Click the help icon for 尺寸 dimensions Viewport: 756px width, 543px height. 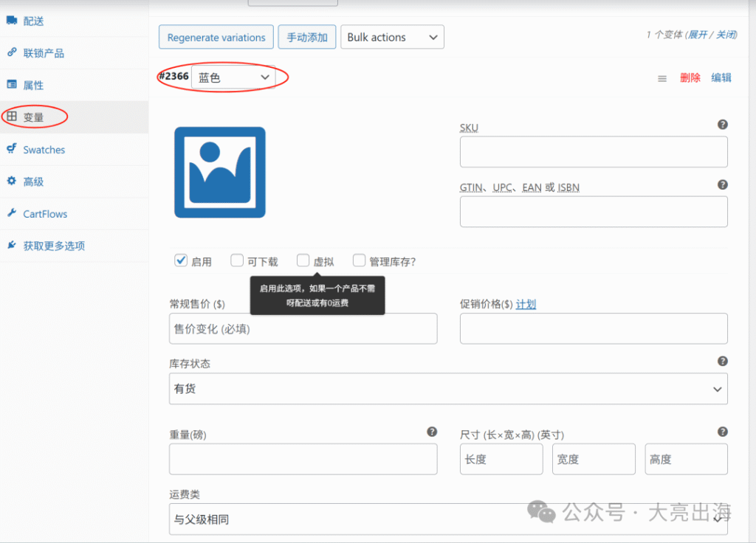722,432
